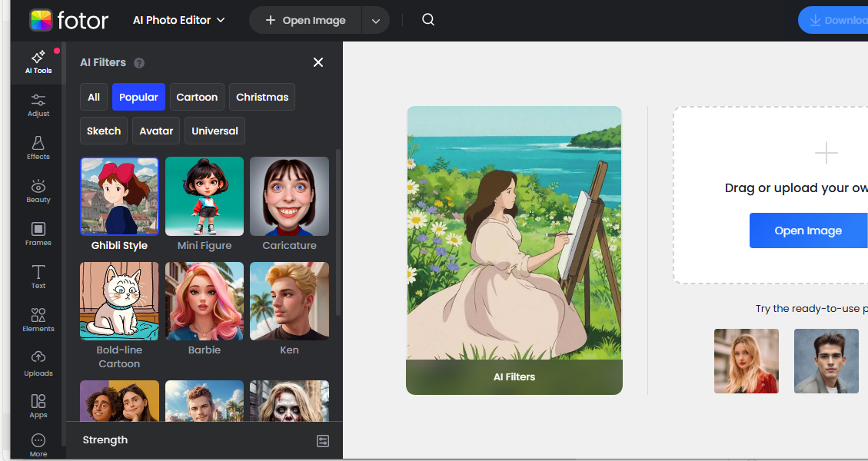This screenshot has height=461, width=868.
Task: Choose the Barbie filter
Action: [x=205, y=301]
